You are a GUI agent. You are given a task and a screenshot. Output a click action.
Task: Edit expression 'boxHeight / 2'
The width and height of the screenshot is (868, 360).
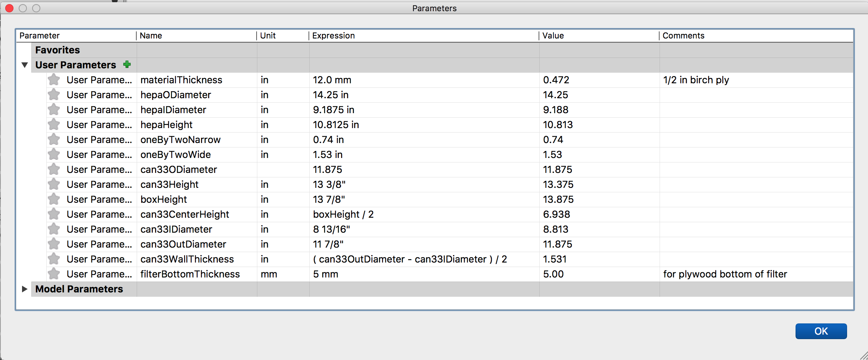click(424, 214)
